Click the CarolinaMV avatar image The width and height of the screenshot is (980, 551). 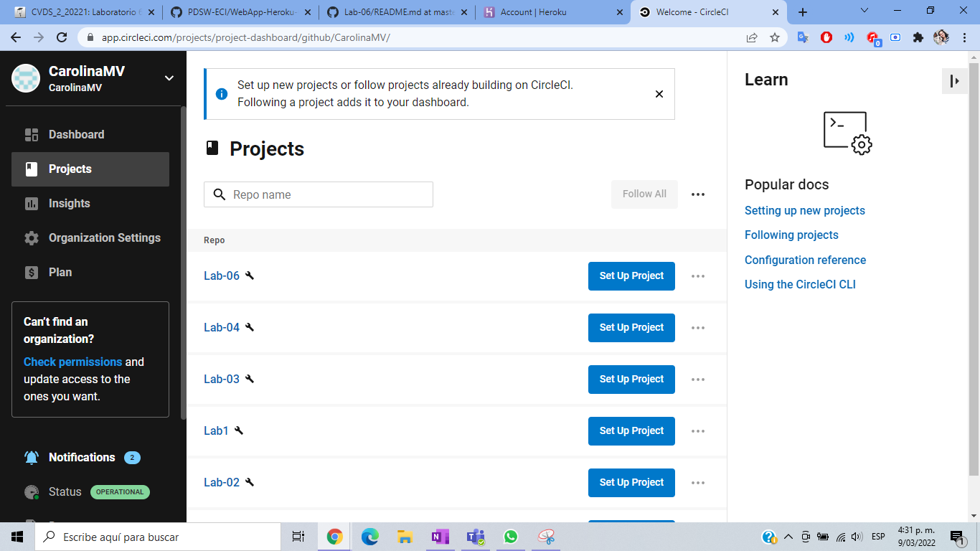pyautogui.click(x=26, y=78)
